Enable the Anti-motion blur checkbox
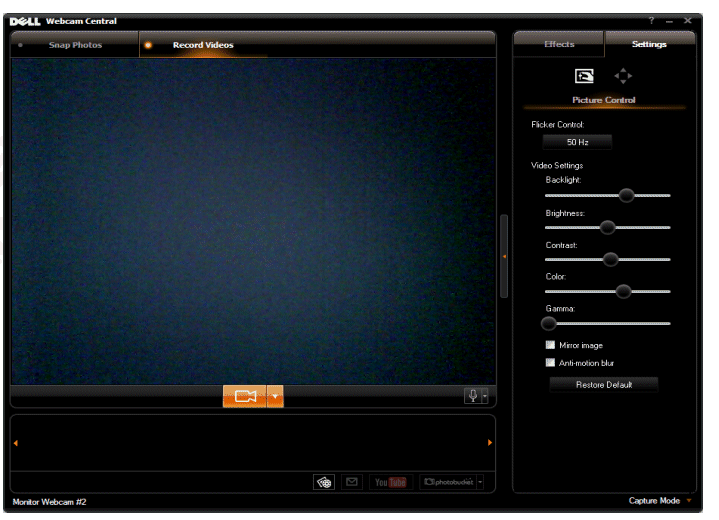Screen dimensions: 719x520 point(550,363)
